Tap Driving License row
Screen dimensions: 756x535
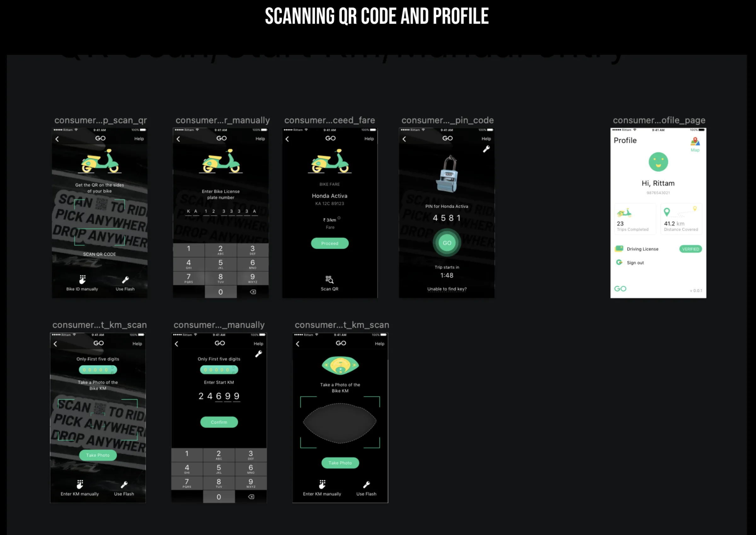658,249
